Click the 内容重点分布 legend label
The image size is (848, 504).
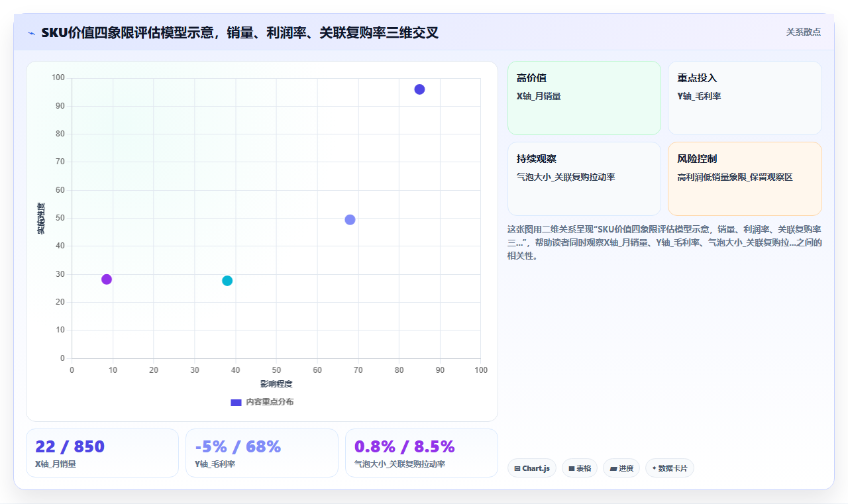tap(270, 402)
